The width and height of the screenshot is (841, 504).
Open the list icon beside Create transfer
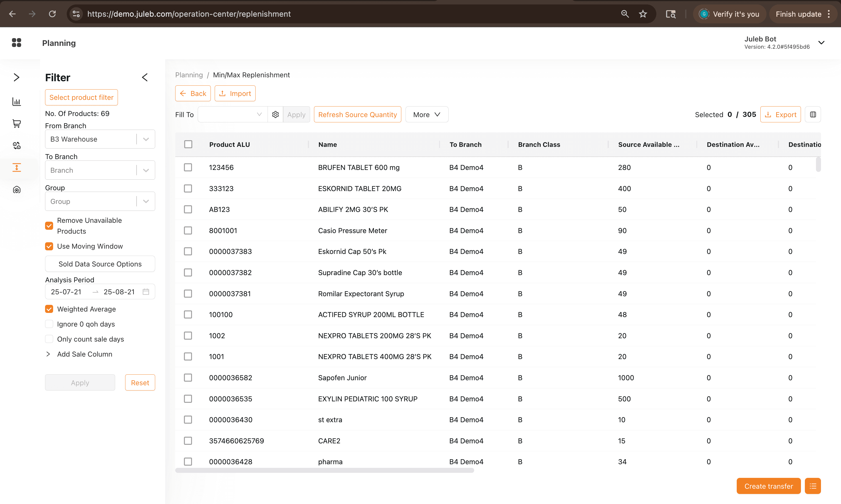[x=813, y=486]
